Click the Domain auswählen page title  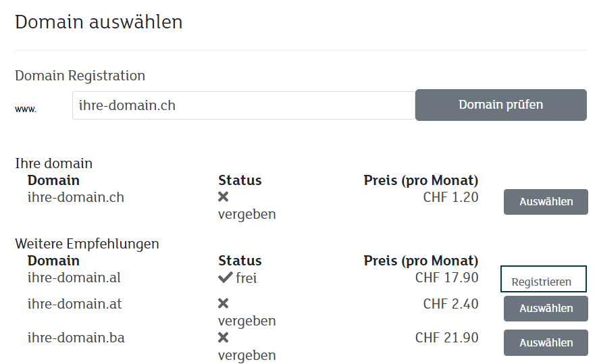coord(99,22)
